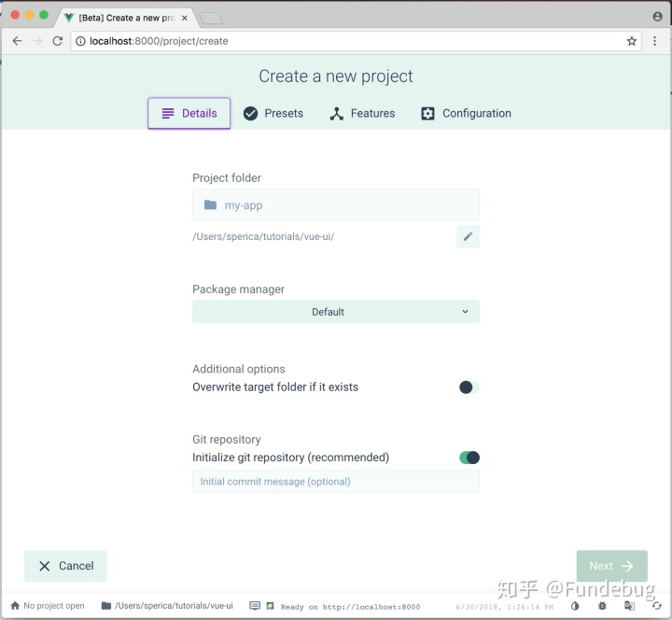Click the Next button
This screenshot has width=672, height=620.
(611, 566)
